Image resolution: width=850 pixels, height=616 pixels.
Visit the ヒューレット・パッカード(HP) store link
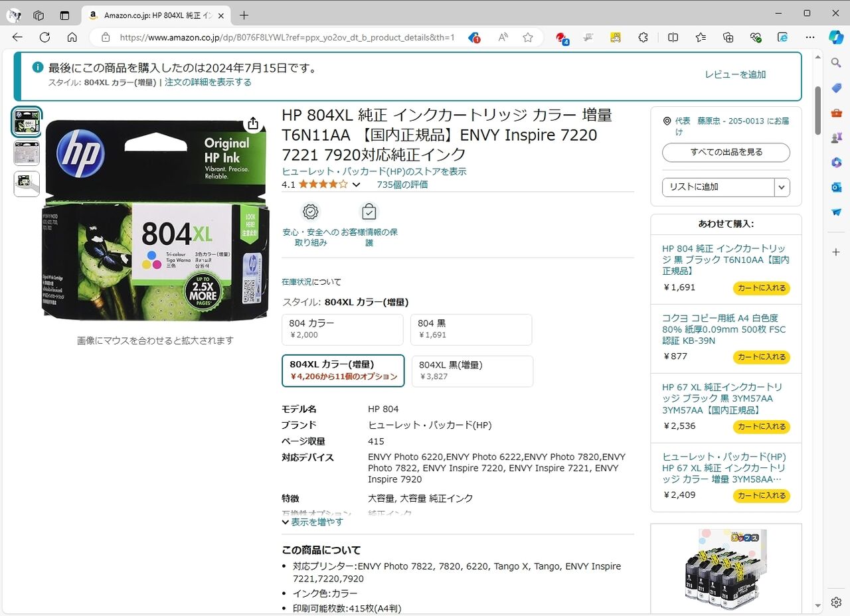coord(374,171)
